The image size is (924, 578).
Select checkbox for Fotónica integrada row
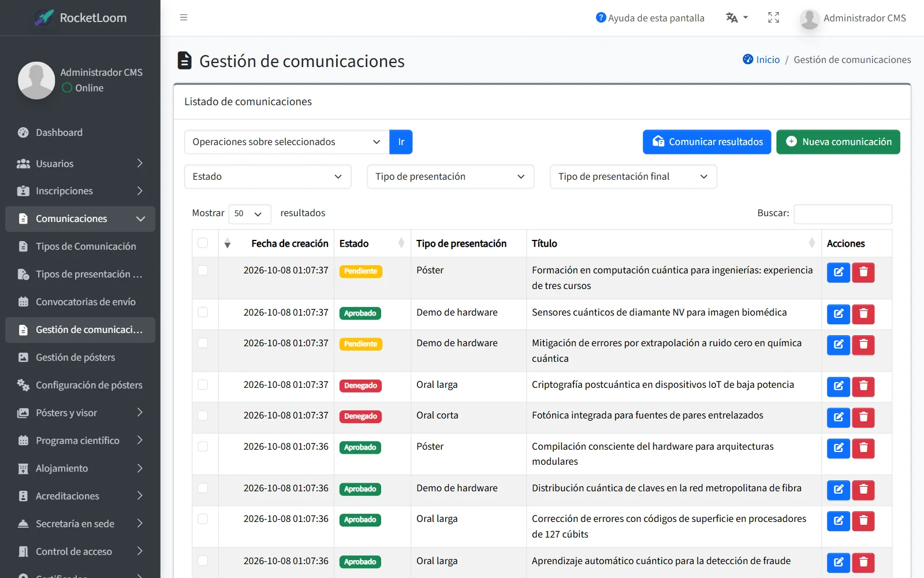click(203, 415)
